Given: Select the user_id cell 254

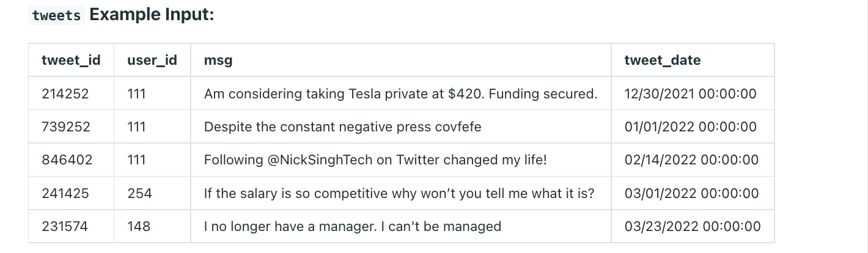Looking at the screenshot, I should coord(139,193).
